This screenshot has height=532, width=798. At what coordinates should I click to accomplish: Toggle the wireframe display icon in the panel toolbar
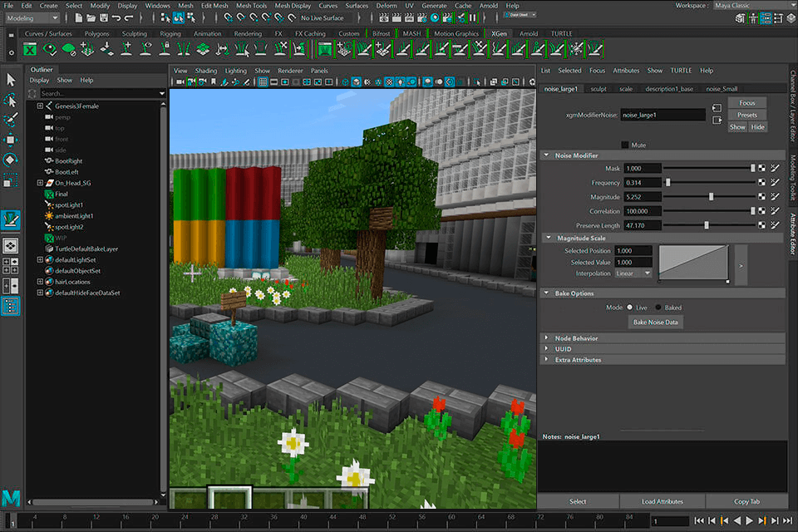tap(346, 81)
